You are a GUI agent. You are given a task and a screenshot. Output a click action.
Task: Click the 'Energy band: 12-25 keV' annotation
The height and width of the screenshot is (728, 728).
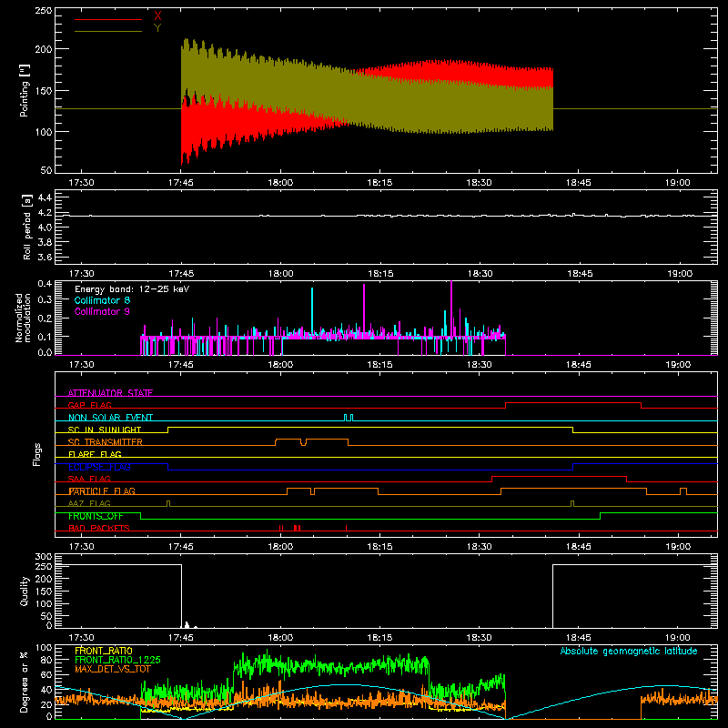[132, 289]
